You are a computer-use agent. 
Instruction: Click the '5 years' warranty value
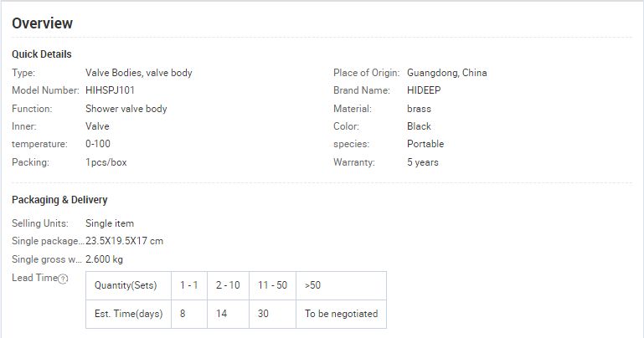(x=423, y=162)
